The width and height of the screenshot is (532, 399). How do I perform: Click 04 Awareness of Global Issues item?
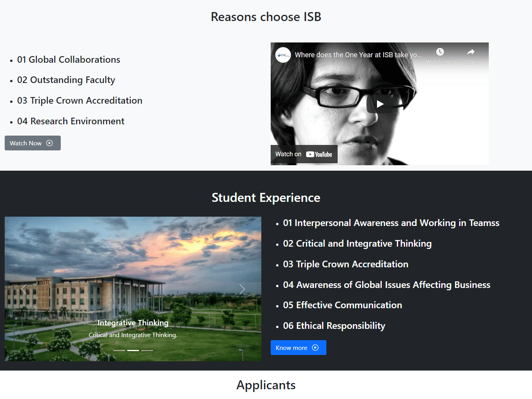pyautogui.click(x=386, y=285)
